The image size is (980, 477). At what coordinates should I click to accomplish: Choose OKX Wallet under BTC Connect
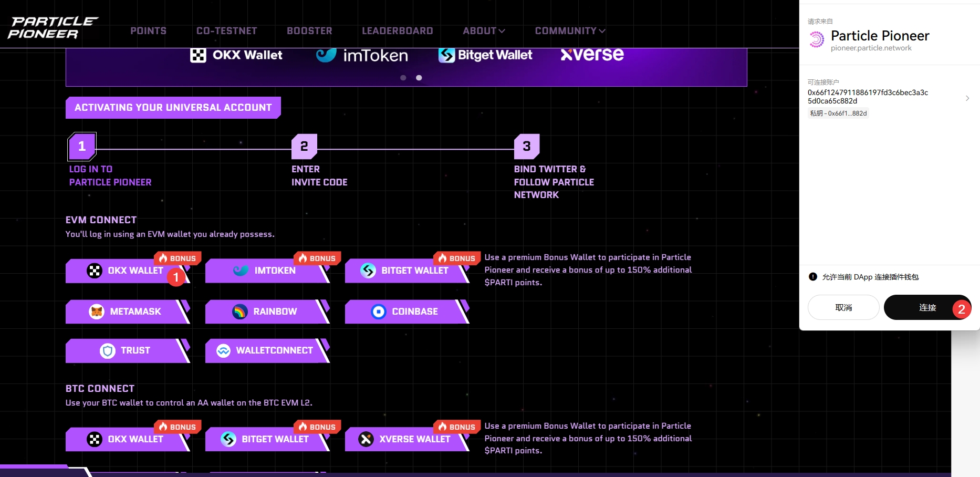coord(126,439)
